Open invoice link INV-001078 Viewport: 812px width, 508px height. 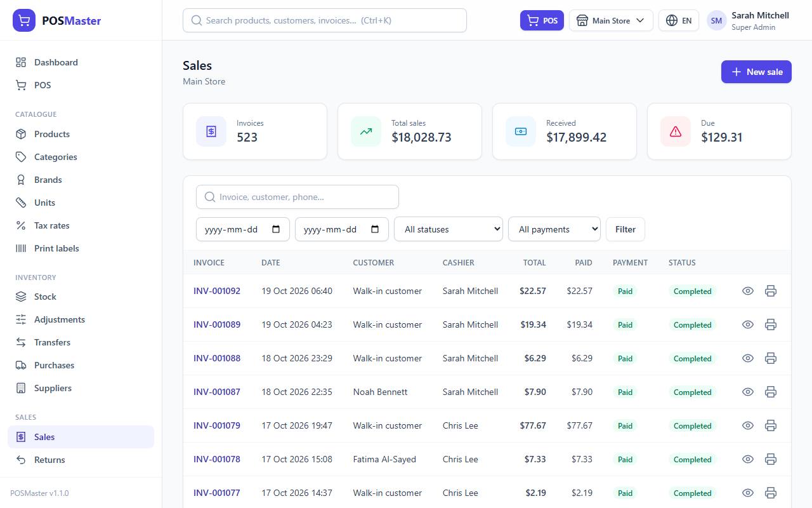click(217, 459)
